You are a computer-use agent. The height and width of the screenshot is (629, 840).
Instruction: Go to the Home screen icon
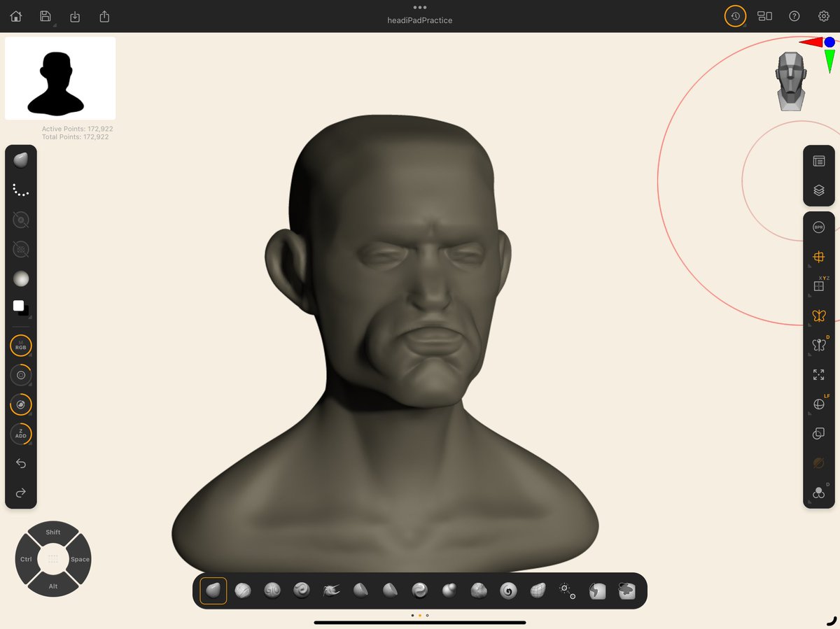click(15, 16)
